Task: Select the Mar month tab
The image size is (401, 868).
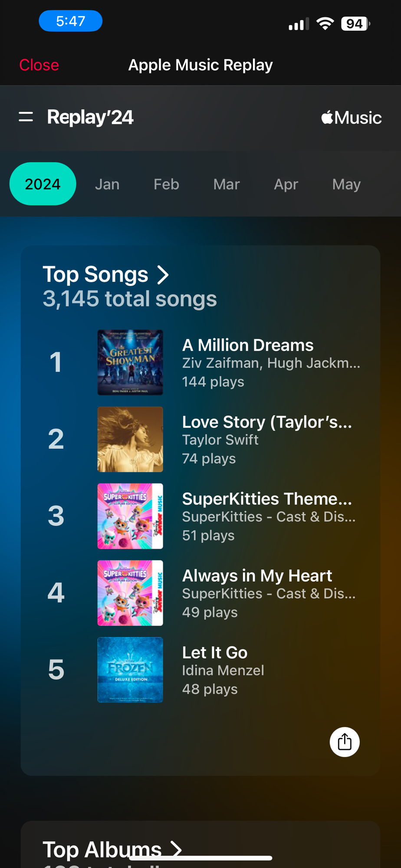Action: point(226,184)
